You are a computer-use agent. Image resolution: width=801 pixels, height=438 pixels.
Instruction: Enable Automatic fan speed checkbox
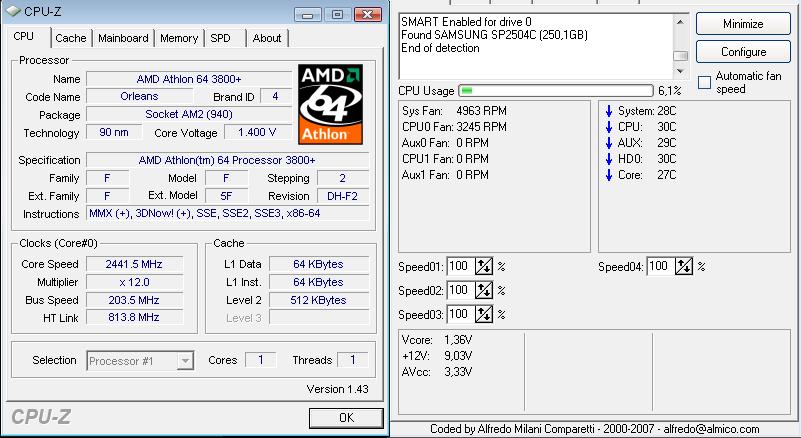[x=704, y=82]
